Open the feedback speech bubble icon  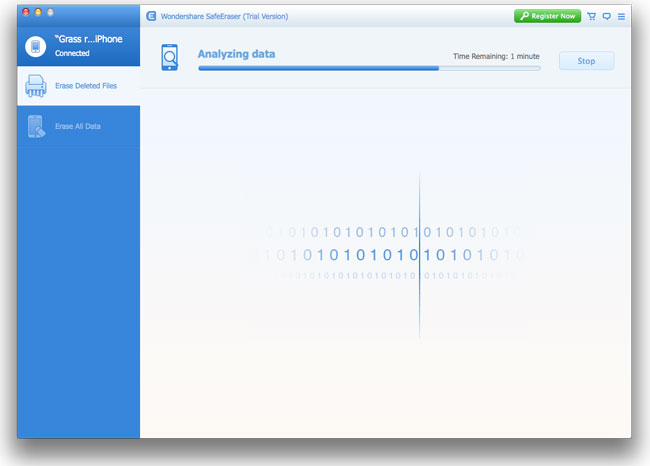click(606, 16)
